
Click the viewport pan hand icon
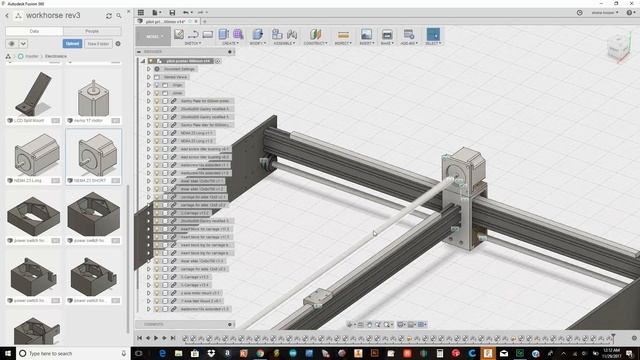pos(369,324)
